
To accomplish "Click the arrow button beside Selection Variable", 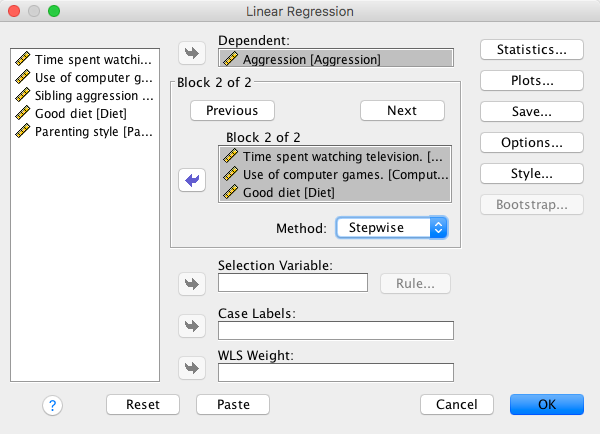I will pyautogui.click(x=191, y=283).
